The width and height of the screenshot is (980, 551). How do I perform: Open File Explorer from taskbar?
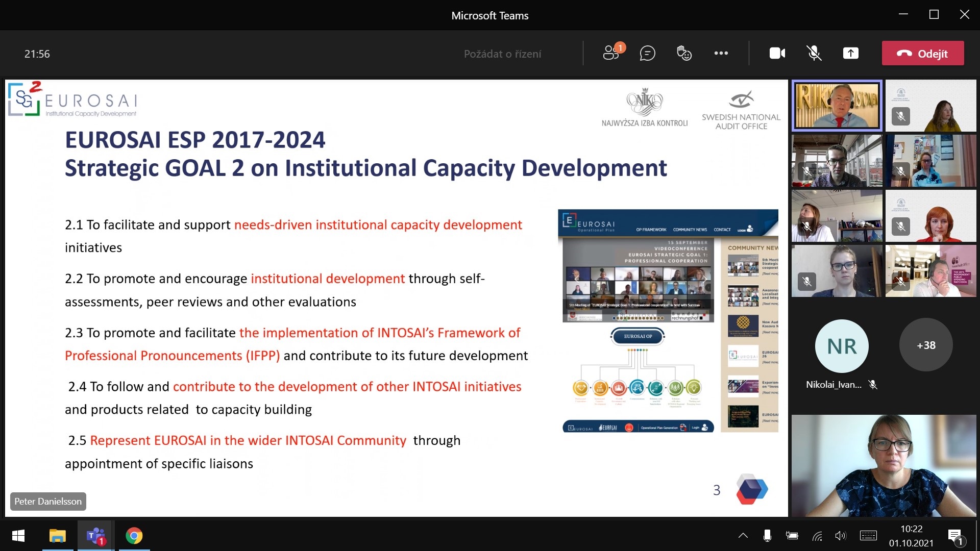click(x=57, y=536)
